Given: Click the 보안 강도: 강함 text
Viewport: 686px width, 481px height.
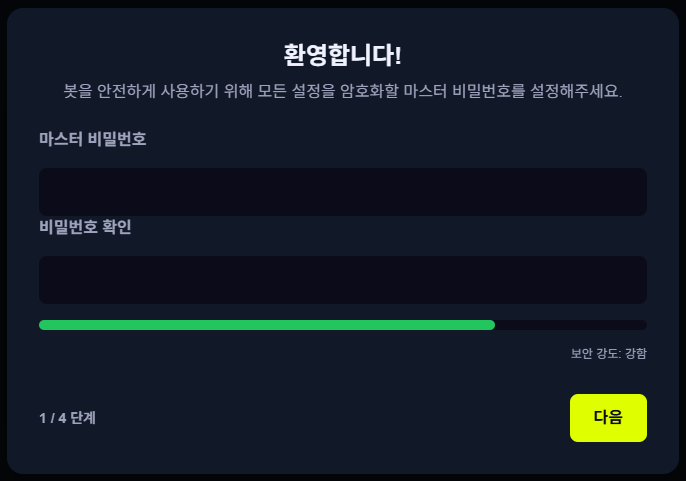Looking at the screenshot, I should click(608, 353).
